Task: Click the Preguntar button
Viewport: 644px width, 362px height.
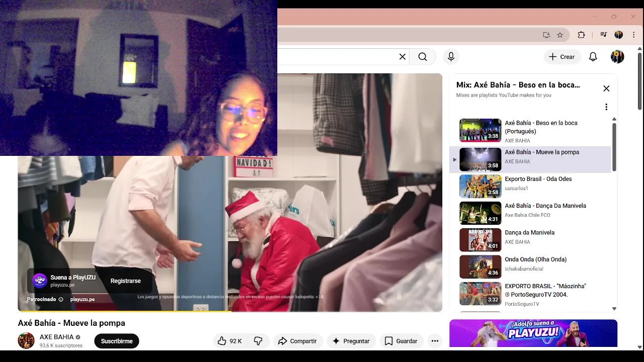Action: click(351, 341)
